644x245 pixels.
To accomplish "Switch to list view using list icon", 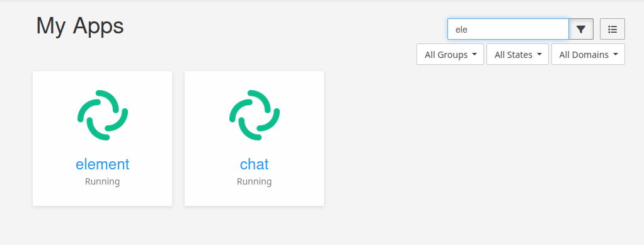I will tap(612, 29).
